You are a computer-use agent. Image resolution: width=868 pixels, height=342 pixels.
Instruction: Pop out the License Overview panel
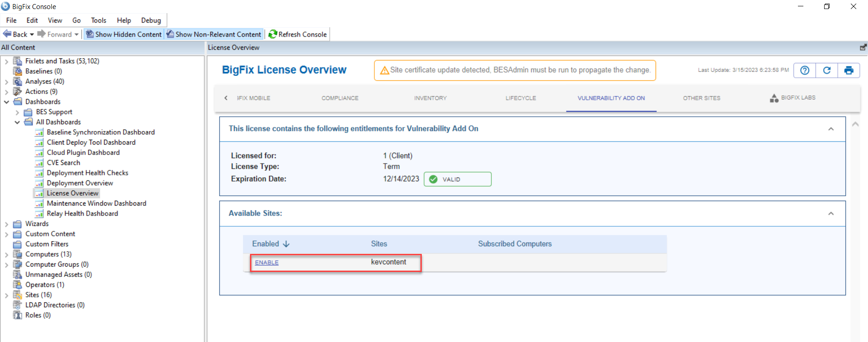[x=863, y=47]
